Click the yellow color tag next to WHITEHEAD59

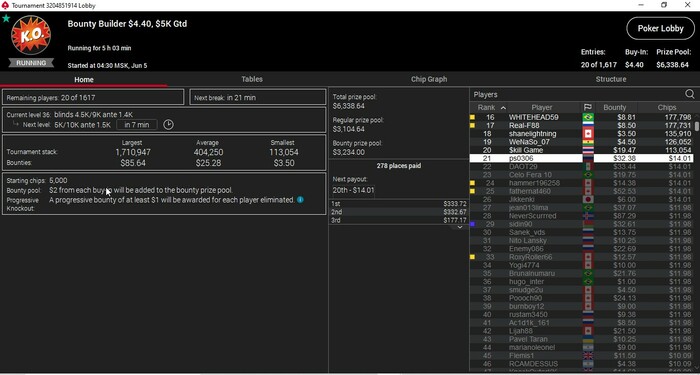point(472,117)
